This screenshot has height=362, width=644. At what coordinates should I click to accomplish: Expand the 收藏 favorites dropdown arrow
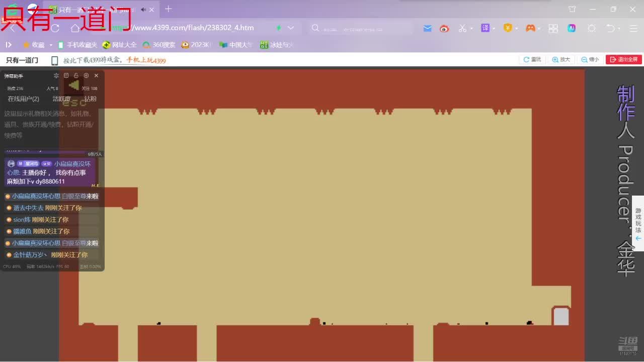click(x=51, y=45)
